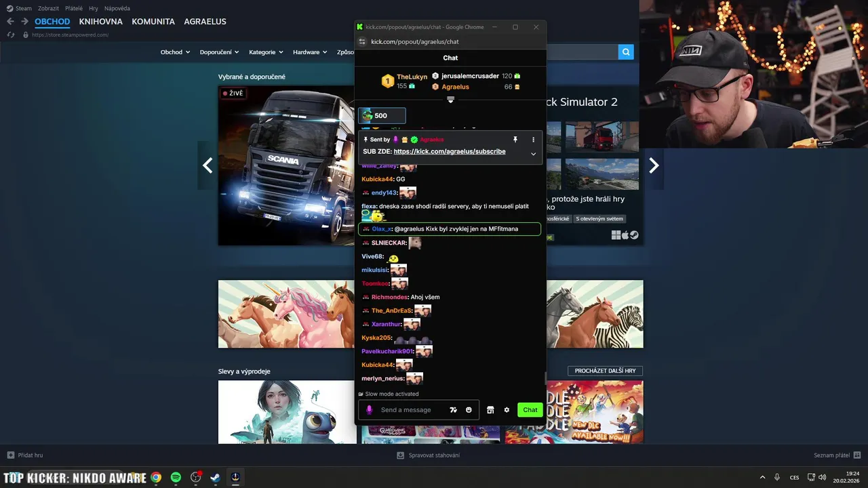Click chat username Olax_x
868x488 pixels.
tap(382, 229)
